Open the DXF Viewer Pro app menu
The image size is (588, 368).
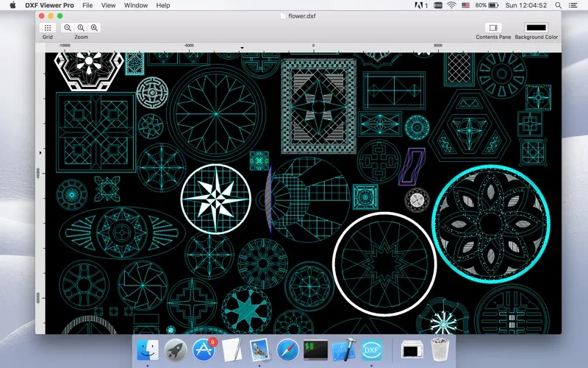[49, 5]
